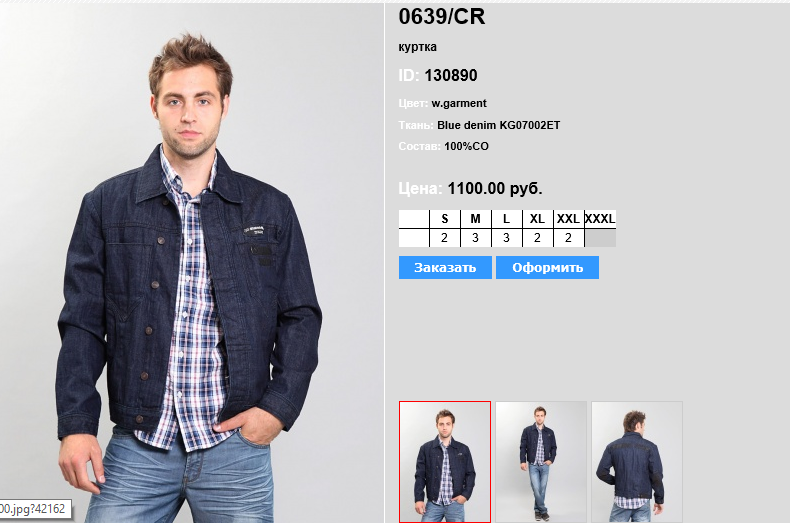Click the color value w.garment

tap(459, 103)
